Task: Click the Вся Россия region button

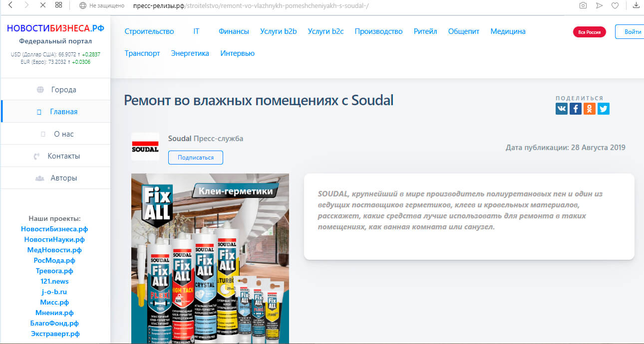Action: click(x=589, y=32)
